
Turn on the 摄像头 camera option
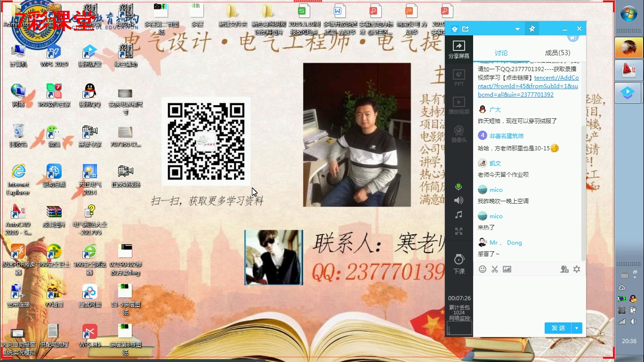tap(459, 134)
